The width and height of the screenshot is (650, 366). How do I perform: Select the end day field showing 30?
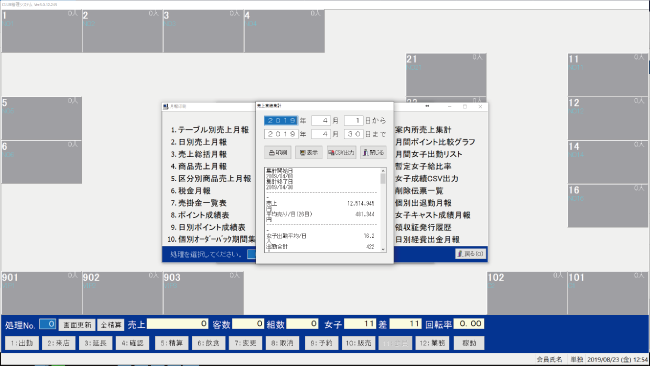click(x=354, y=134)
